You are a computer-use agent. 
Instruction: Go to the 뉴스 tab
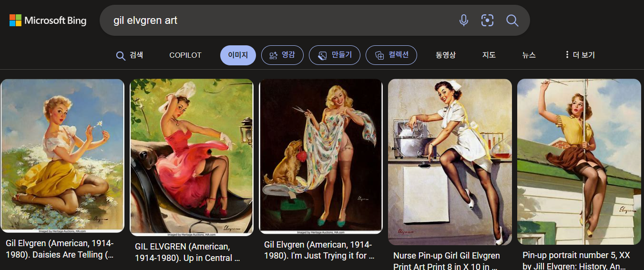point(529,55)
